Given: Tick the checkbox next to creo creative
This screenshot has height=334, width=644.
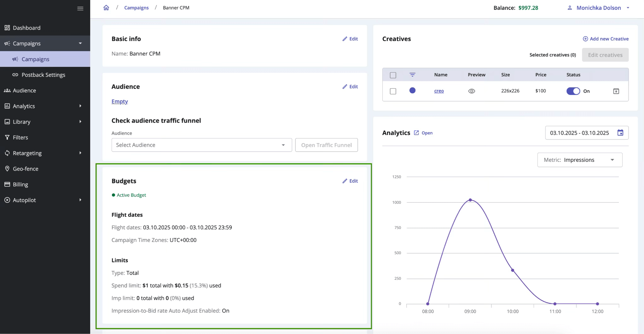Looking at the screenshot, I should coord(393,91).
